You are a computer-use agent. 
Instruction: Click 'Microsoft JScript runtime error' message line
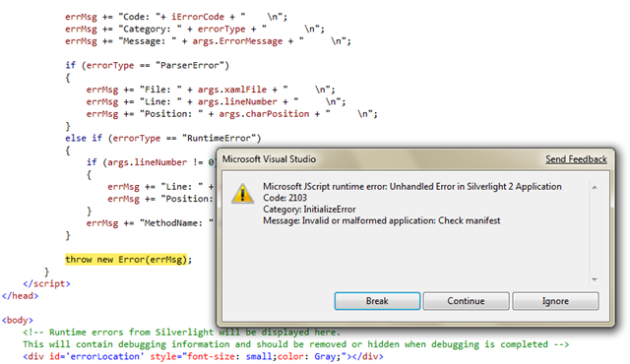pos(412,187)
